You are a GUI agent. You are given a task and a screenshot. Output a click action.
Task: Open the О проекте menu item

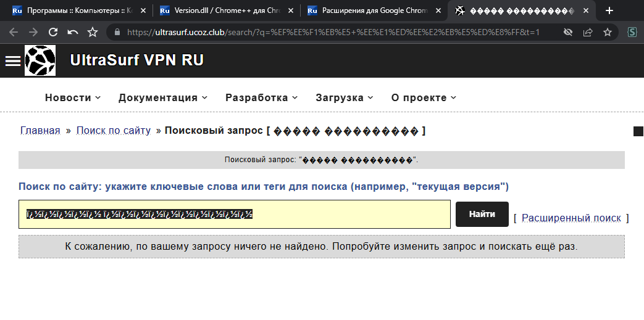[x=424, y=97]
